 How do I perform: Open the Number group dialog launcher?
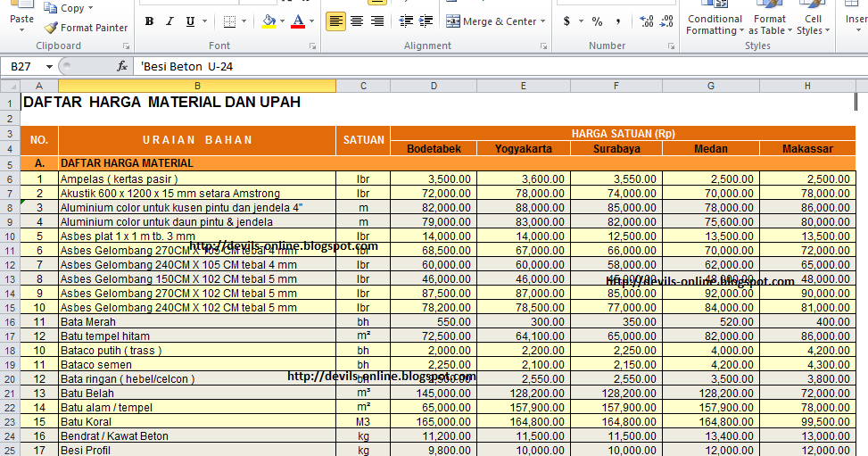(x=671, y=46)
